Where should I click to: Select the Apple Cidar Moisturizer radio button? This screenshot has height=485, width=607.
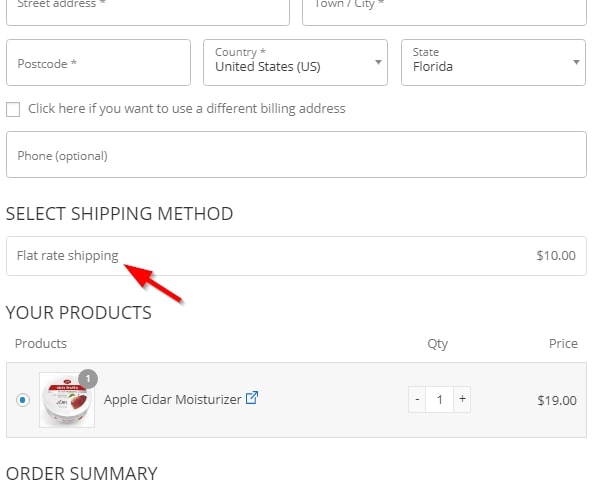(x=23, y=400)
